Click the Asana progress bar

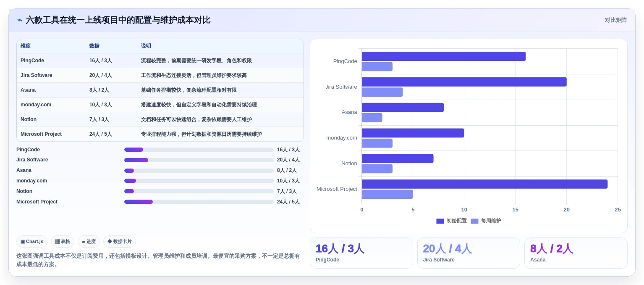point(199,171)
